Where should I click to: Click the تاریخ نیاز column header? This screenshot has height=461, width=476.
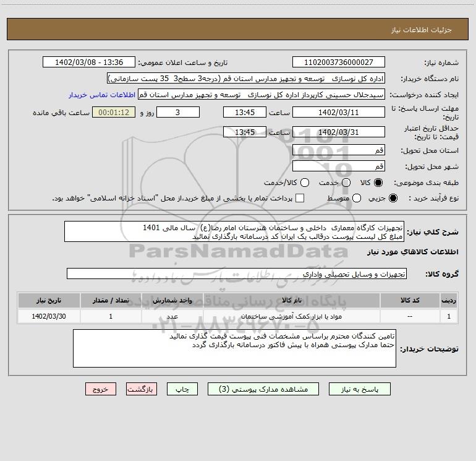[49, 300]
